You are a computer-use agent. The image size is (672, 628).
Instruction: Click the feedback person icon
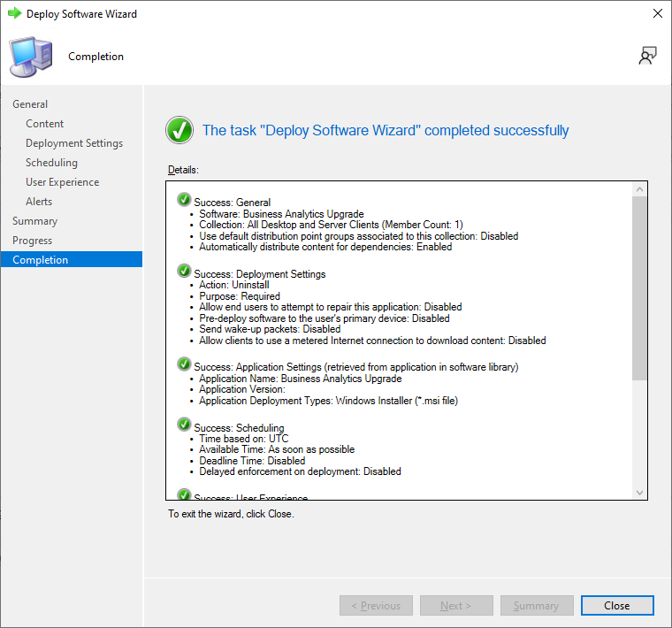coord(647,56)
